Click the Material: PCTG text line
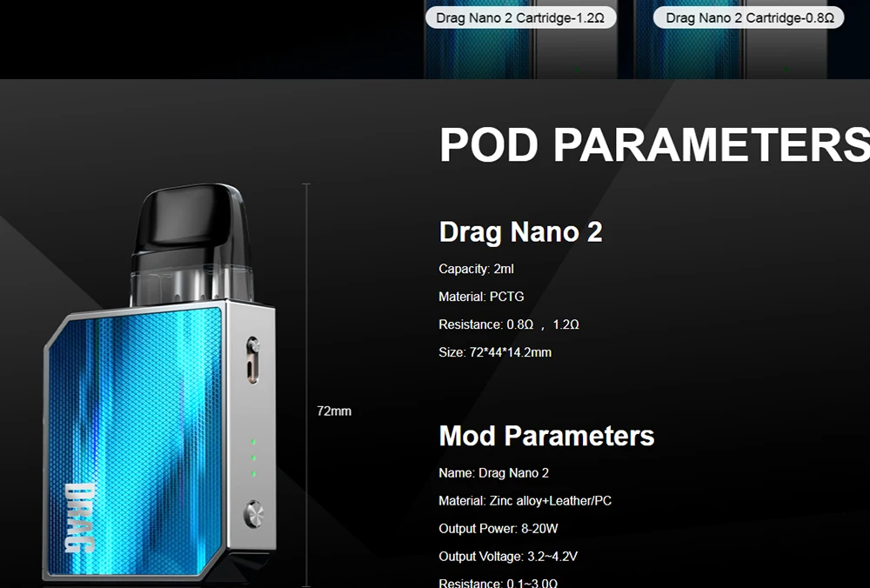870x588 pixels. click(x=481, y=297)
